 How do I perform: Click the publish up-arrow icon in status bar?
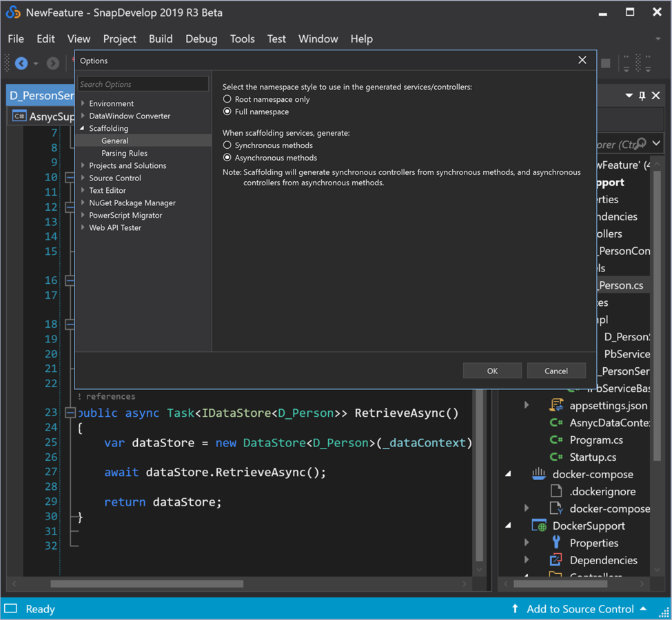point(515,608)
